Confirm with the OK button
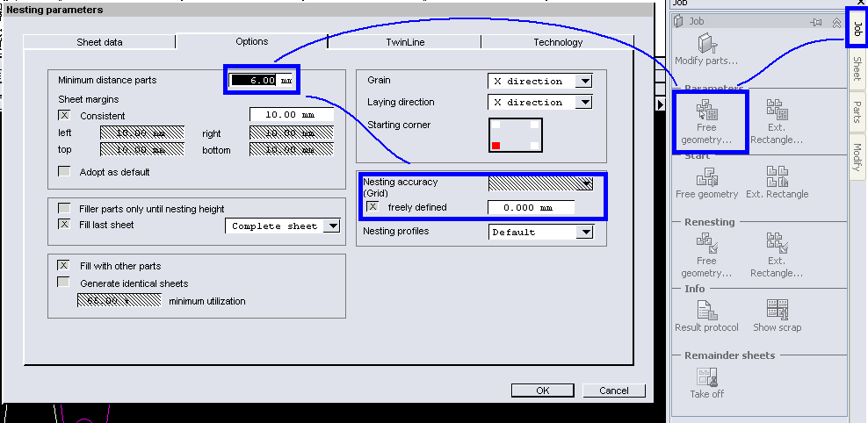 pos(543,391)
